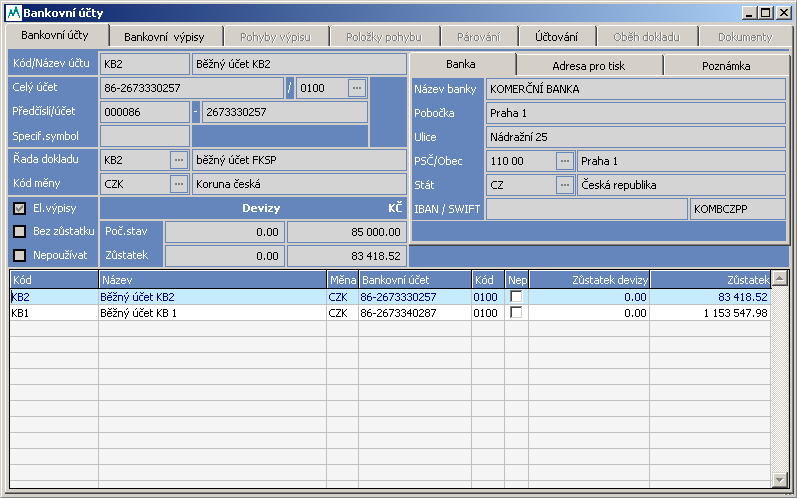Open the Účtování tab

click(x=556, y=37)
